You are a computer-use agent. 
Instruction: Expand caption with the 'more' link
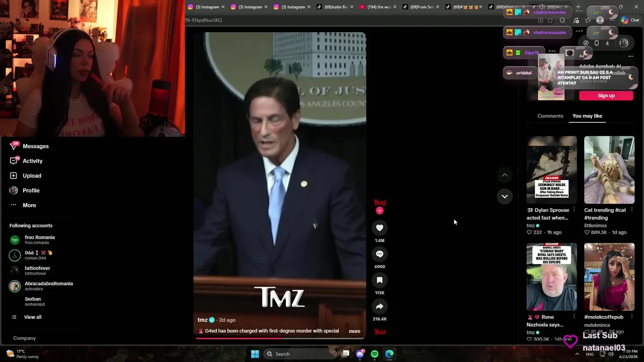tap(354, 331)
